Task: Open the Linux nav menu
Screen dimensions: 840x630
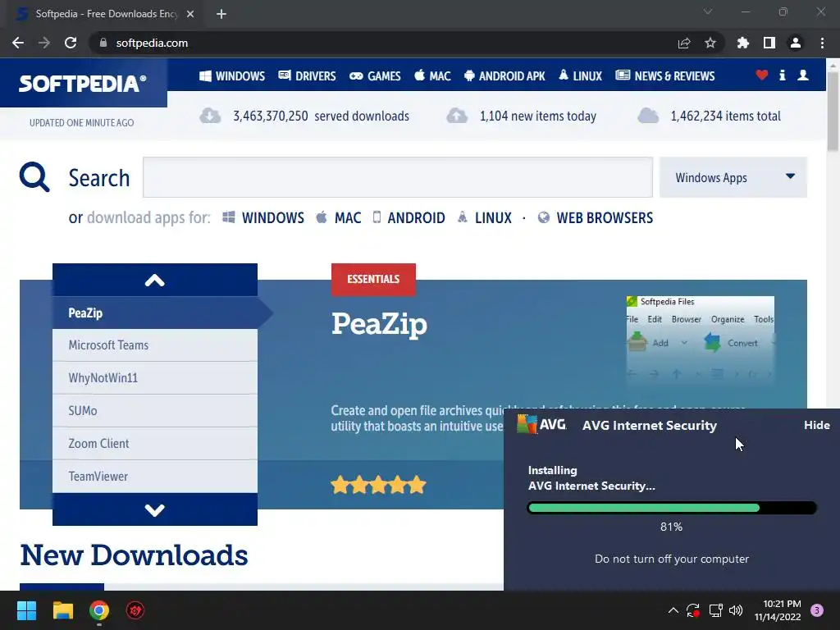Action: 580,76
